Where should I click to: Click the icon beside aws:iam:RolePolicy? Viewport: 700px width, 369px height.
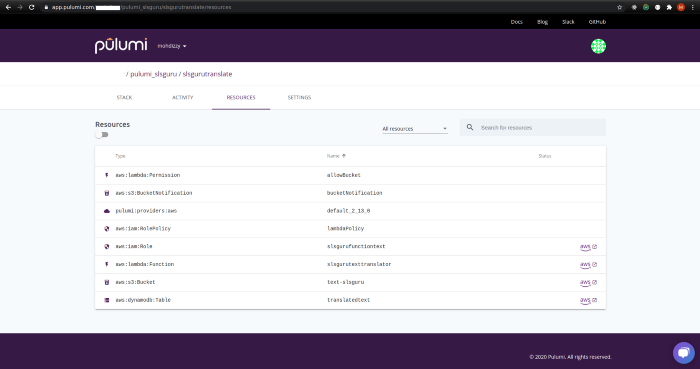click(107, 228)
